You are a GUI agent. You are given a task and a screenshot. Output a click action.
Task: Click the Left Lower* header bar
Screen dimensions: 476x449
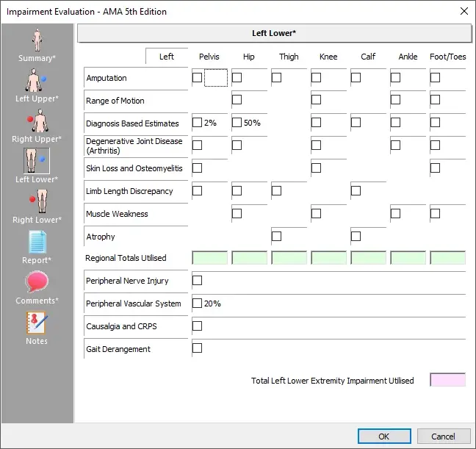(274, 33)
